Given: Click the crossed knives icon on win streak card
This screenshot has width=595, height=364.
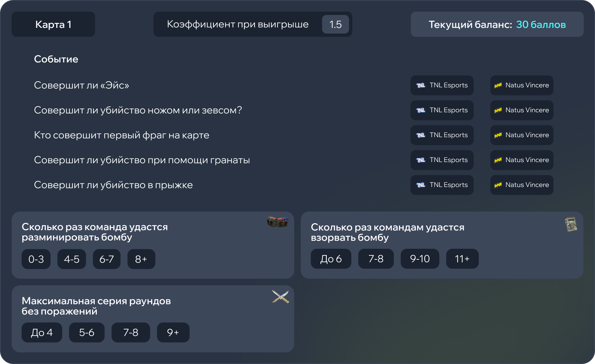Looking at the screenshot, I should pos(281,297).
